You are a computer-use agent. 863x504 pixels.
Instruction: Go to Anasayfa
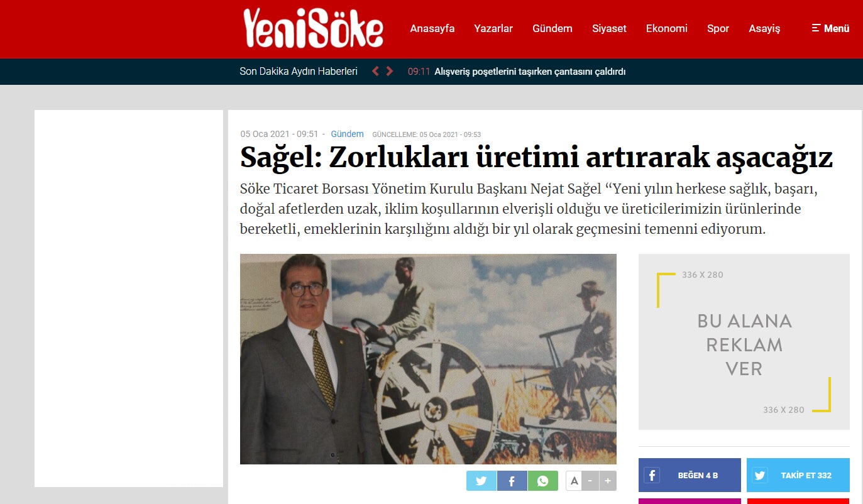pos(432,28)
